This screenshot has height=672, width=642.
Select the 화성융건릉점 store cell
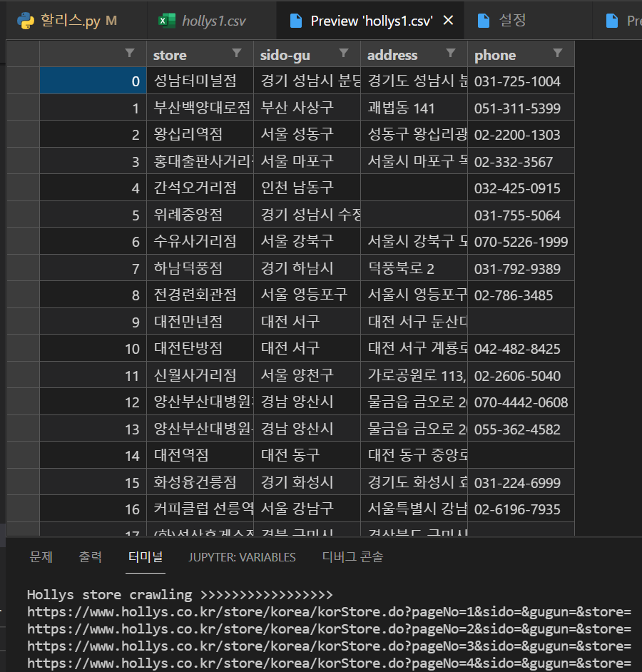pyautogui.click(x=200, y=482)
